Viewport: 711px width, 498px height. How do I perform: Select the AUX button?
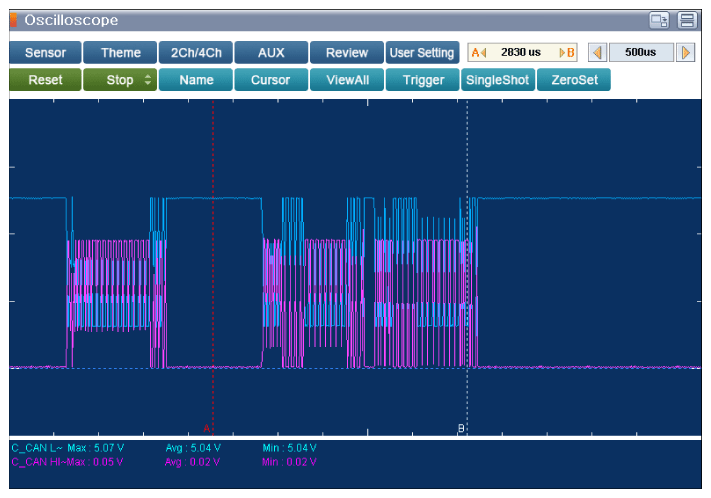coord(271,53)
